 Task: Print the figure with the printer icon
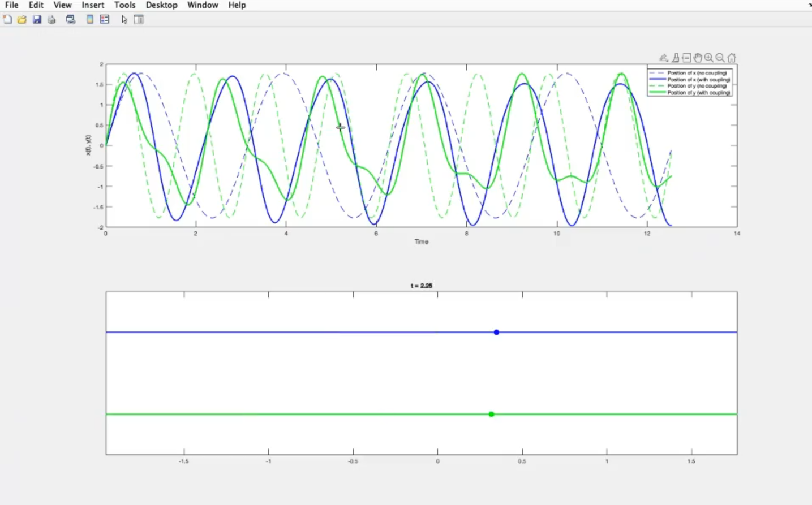51,19
